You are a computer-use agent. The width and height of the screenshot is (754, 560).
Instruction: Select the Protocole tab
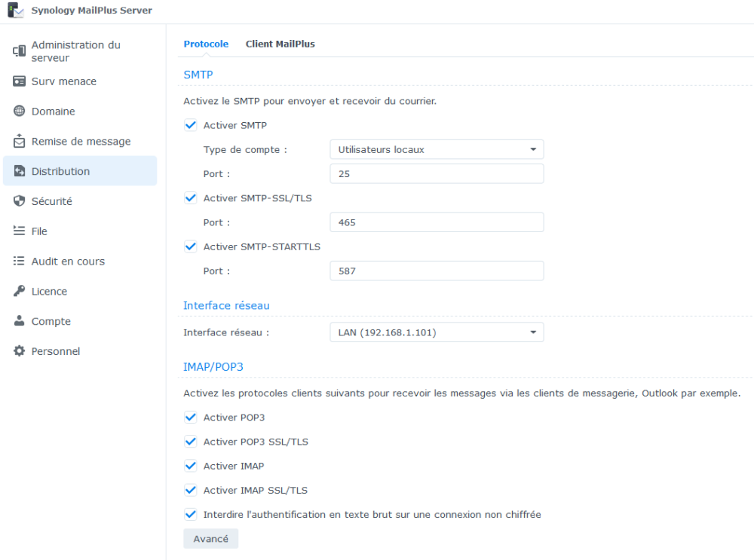click(206, 44)
